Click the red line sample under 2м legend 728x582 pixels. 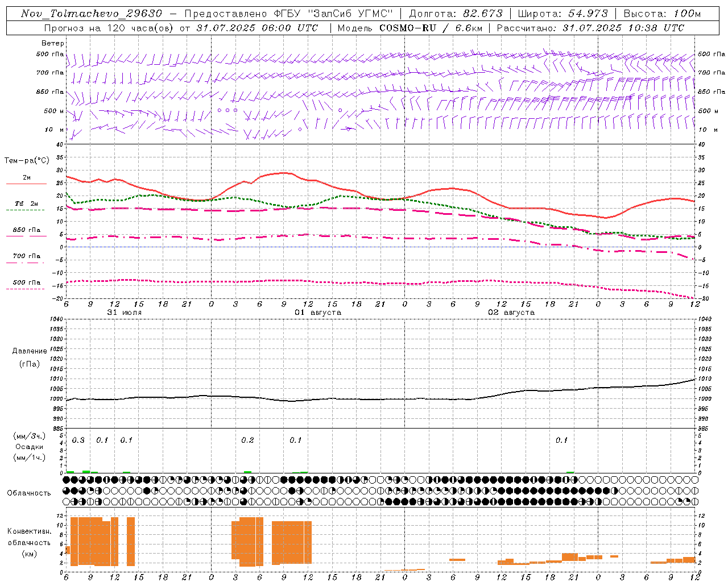tap(26, 184)
